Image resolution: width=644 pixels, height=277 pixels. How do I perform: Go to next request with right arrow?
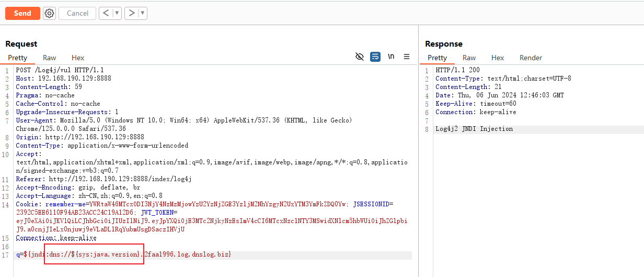(132, 13)
